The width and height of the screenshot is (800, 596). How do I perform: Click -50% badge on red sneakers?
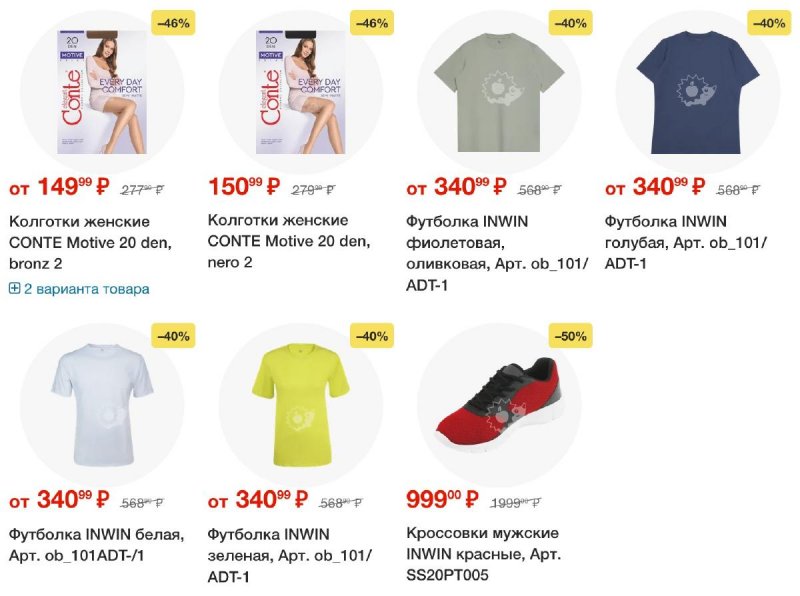pyautogui.click(x=570, y=336)
